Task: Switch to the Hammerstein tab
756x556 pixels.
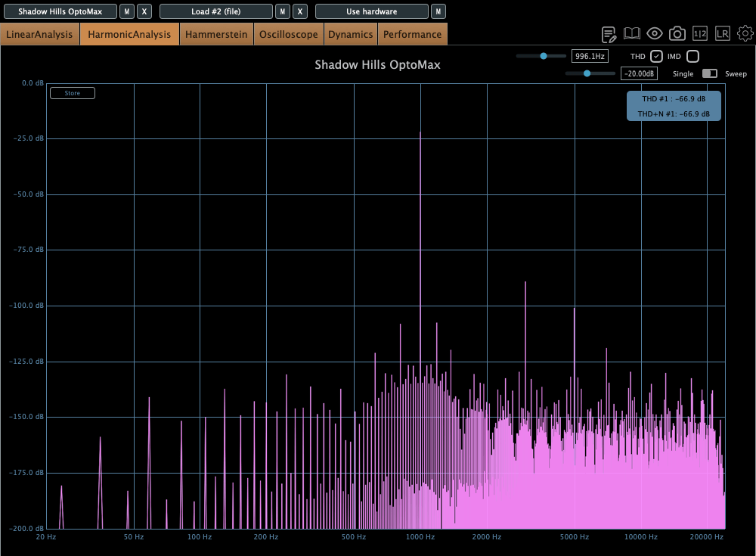Action: click(216, 34)
